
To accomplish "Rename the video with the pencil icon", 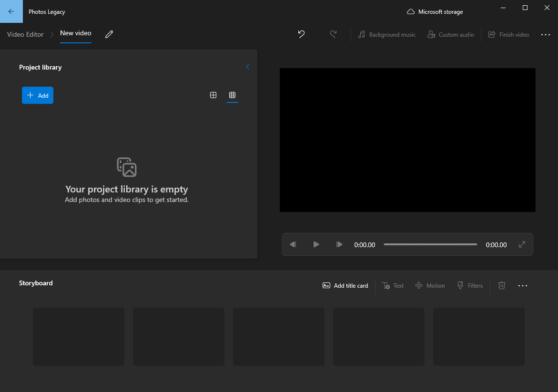I will point(109,34).
